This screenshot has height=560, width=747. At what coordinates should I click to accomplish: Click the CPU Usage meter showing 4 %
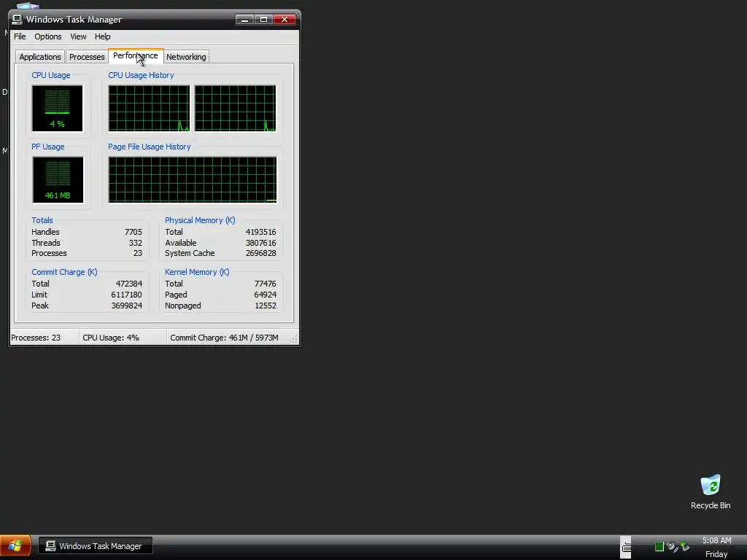tap(57, 108)
